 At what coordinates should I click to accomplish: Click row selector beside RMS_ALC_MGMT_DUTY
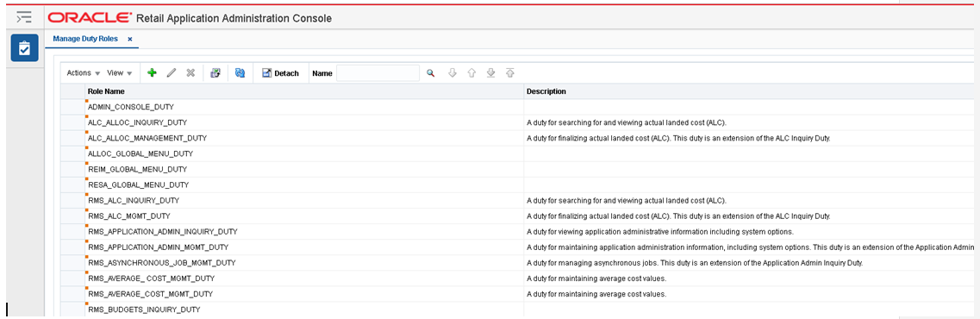pyautogui.click(x=73, y=216)
